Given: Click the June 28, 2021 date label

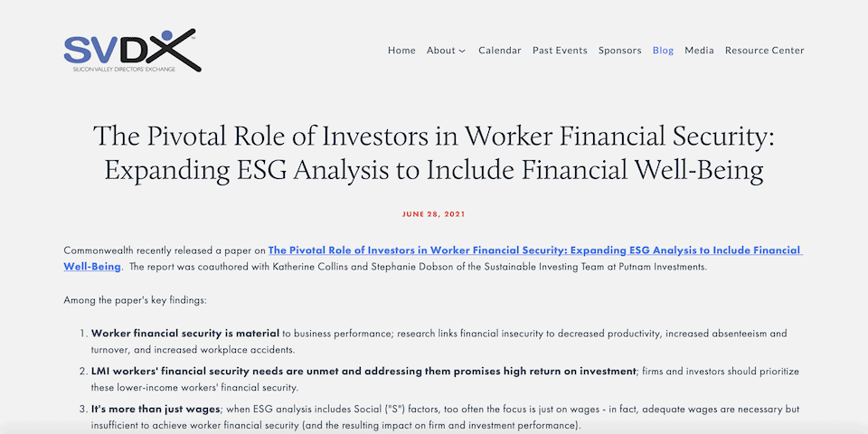Looking at the screenshot, I should click(434, 214).
